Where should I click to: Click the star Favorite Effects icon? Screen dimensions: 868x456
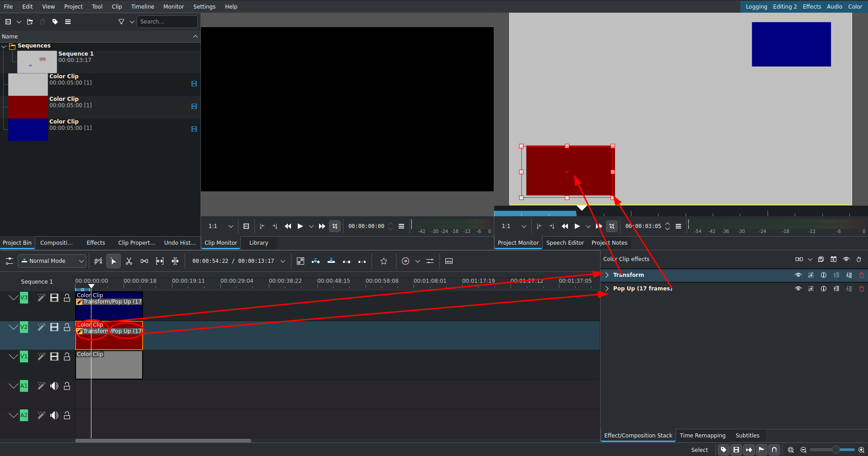coord(384,261)
